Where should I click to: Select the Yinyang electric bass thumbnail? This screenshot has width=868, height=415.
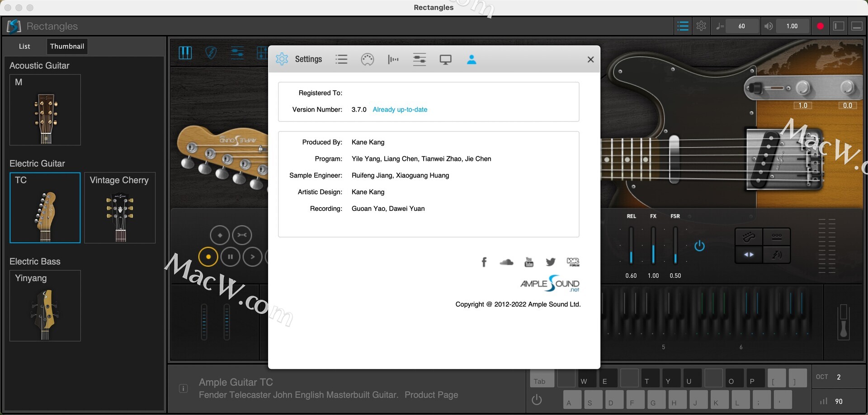point(45,306)
